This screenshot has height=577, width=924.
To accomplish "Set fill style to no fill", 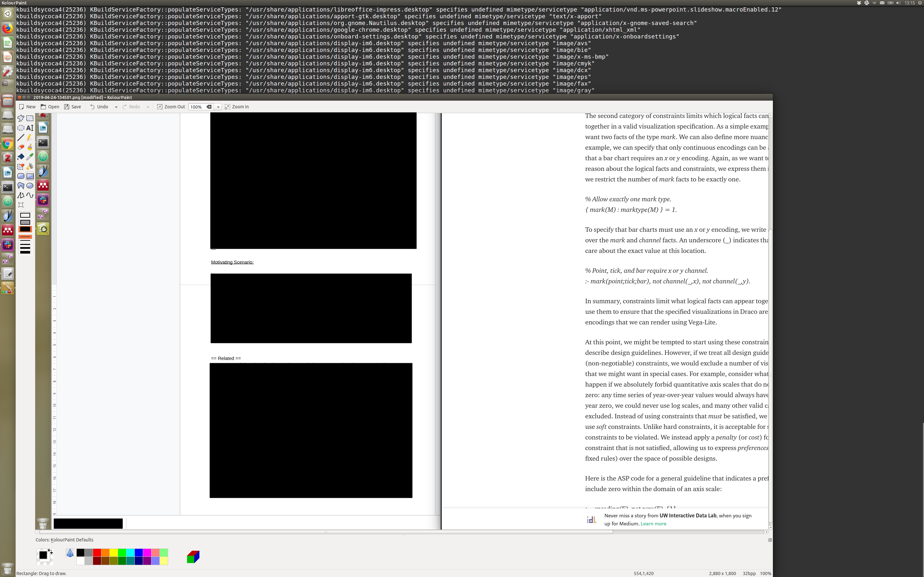I will [25, 215].
